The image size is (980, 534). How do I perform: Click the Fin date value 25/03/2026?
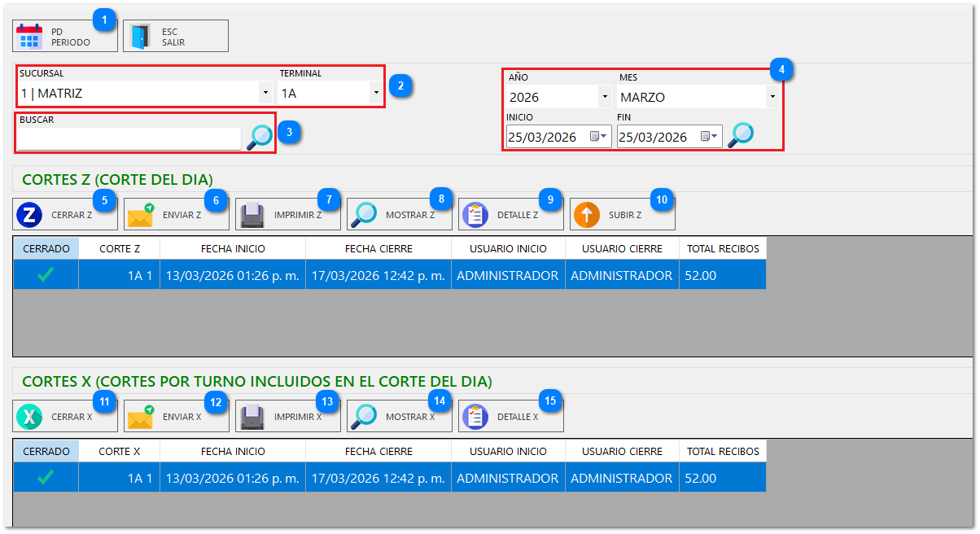point(653,137)
